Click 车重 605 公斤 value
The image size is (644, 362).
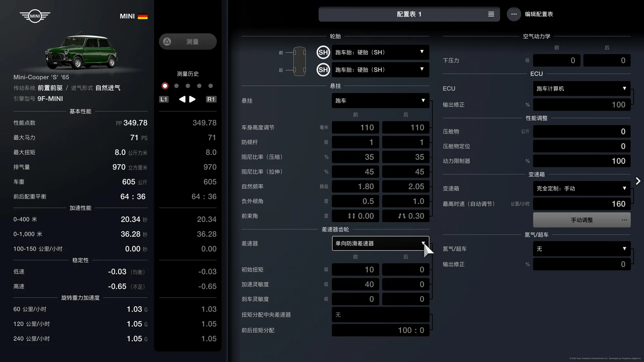(x=135, y=182)
